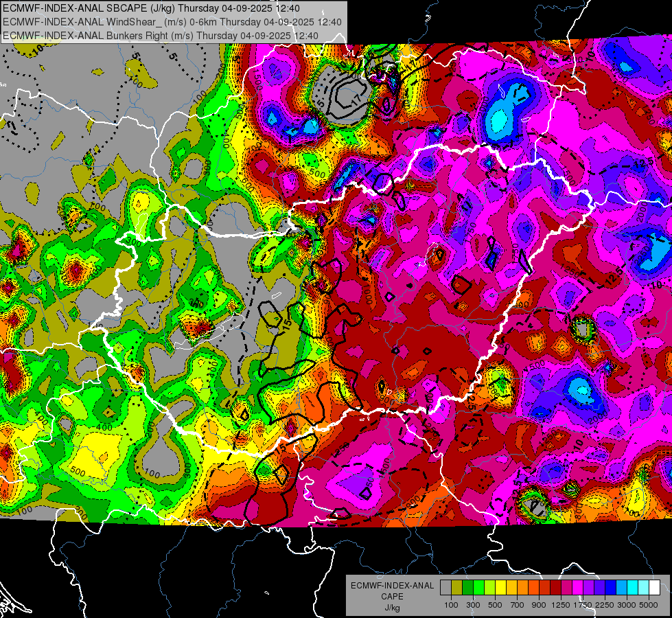Select the orange swatch after 700
This screenshot has width=672, height=618.
[522, 588]
